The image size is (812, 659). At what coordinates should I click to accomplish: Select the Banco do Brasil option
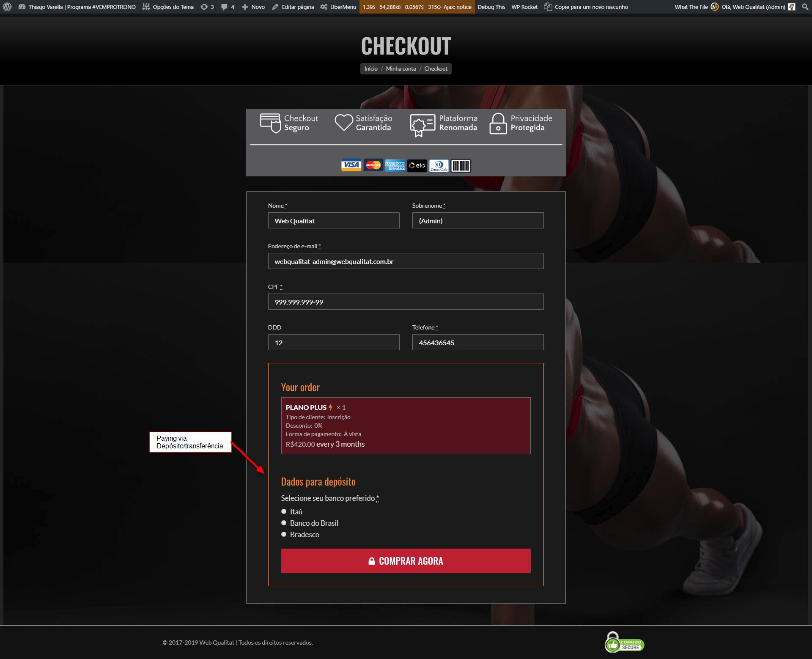click(x=284, y=523)
